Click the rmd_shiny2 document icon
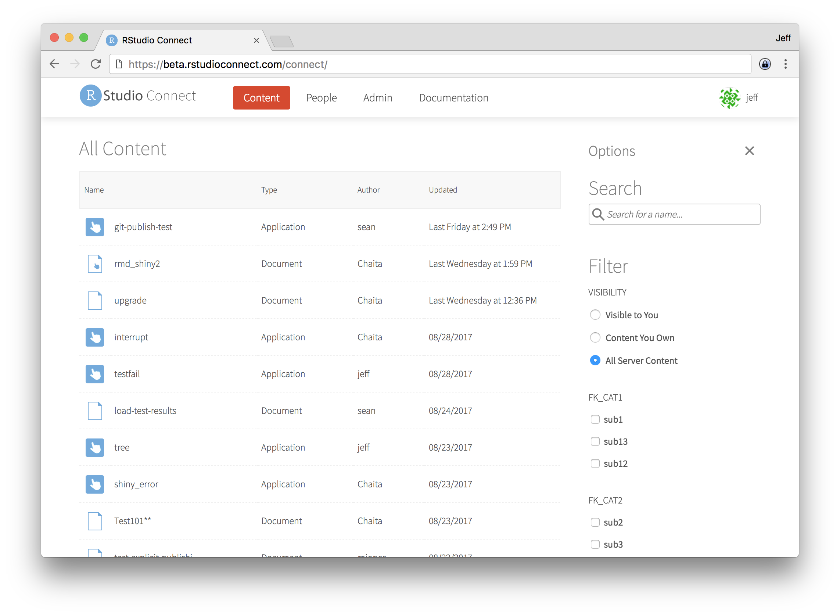840x616 pixels. pyautogui.click(x=95, y=264)
